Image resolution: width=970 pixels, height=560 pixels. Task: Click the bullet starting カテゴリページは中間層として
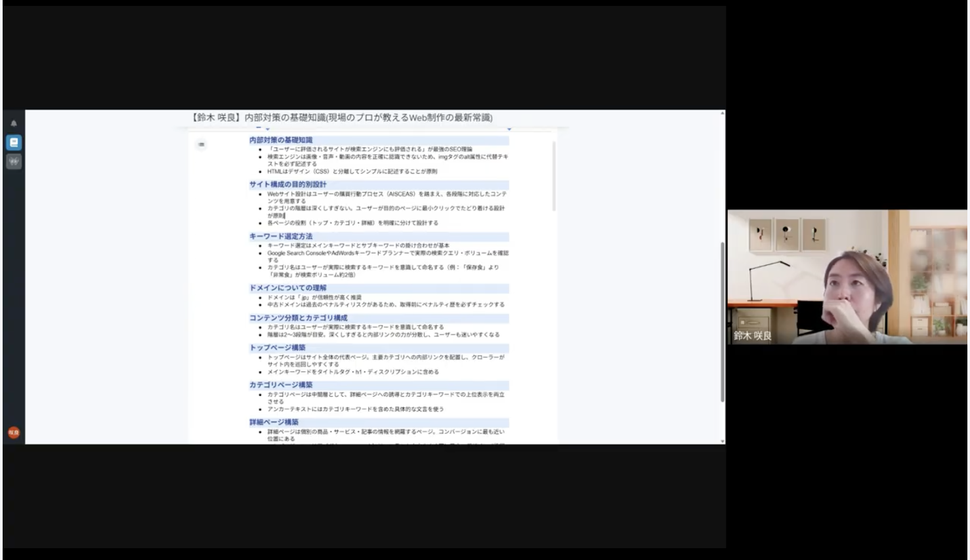(386, 398)
